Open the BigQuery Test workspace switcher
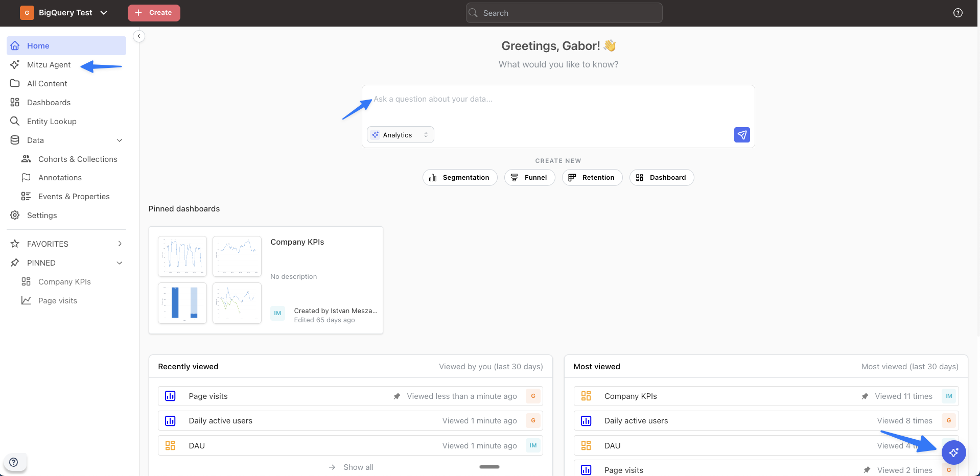 click(x=65, y=13)
